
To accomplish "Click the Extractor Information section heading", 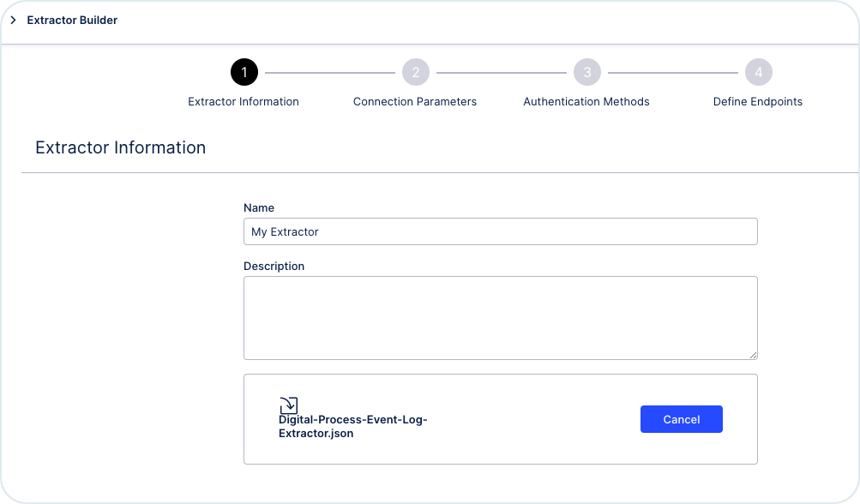I will [x=121, y=147].
